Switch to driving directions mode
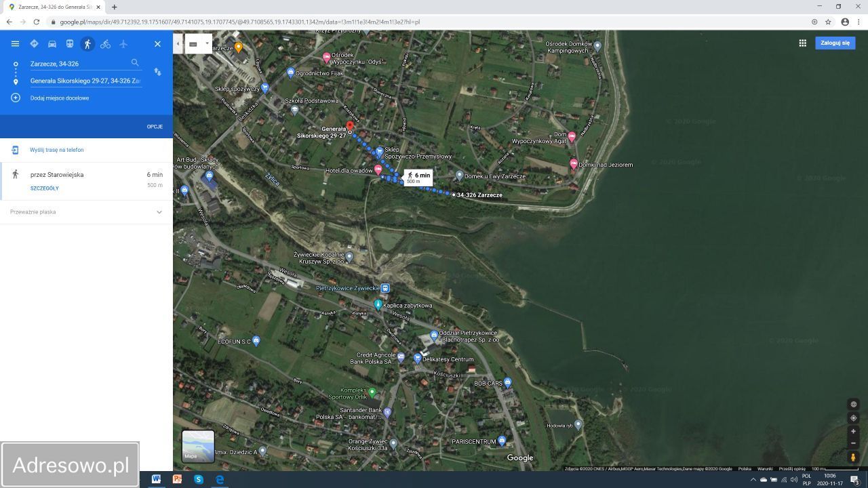Screen dimensions: 868x488 pos(52,44)
